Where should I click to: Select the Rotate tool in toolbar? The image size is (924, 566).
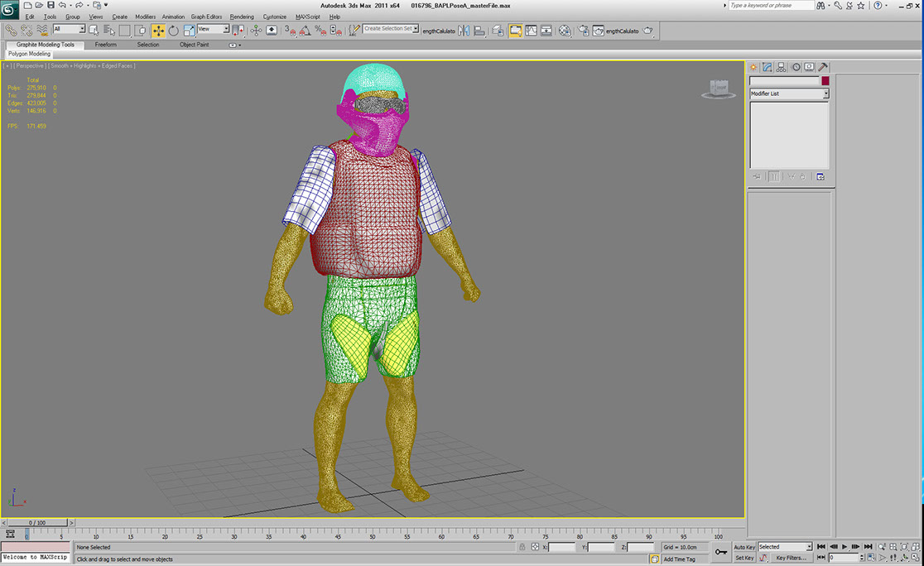(x=174, y=31)
